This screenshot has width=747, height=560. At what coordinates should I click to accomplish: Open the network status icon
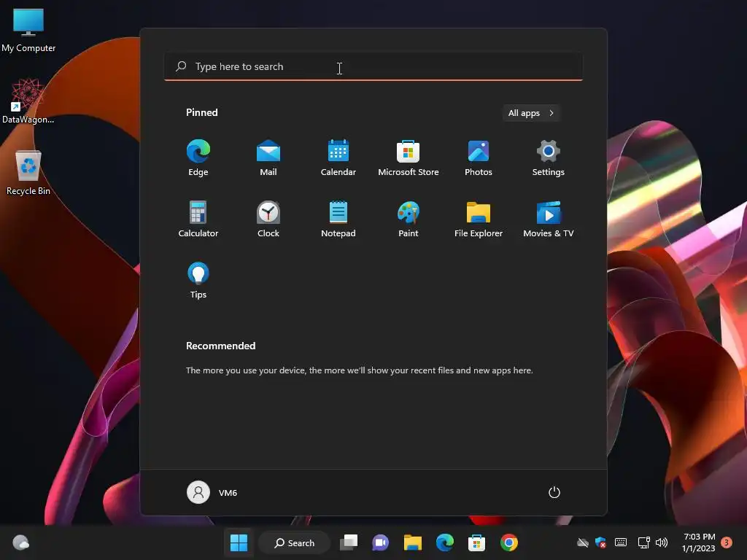[x=643, y=542]
